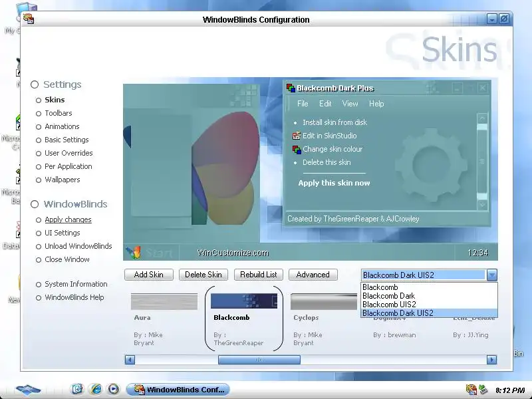Open the View menu in the preview
The image size is (532, 399).
350,104
